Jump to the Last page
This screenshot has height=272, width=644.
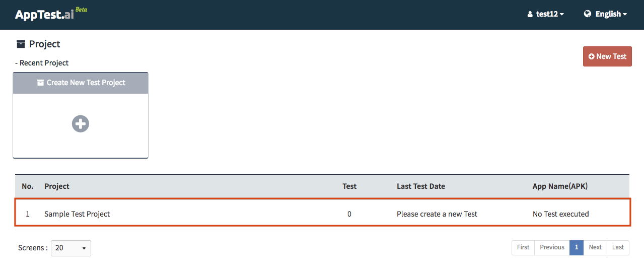pyautogui.click(x=618, y=247)
